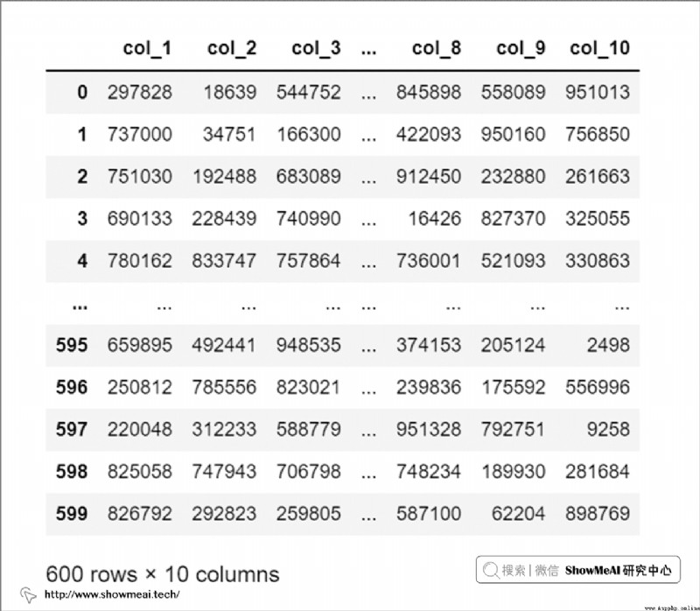Viewport: 700px width, 611px height.
Task: Select cell value 232880
Action: click(x=513, y=177)
